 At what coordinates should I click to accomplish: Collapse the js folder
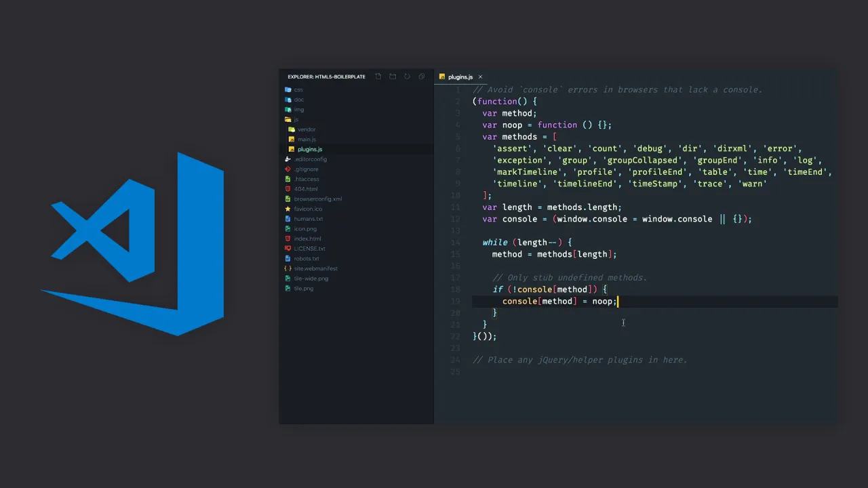click(x=295, y=119)
